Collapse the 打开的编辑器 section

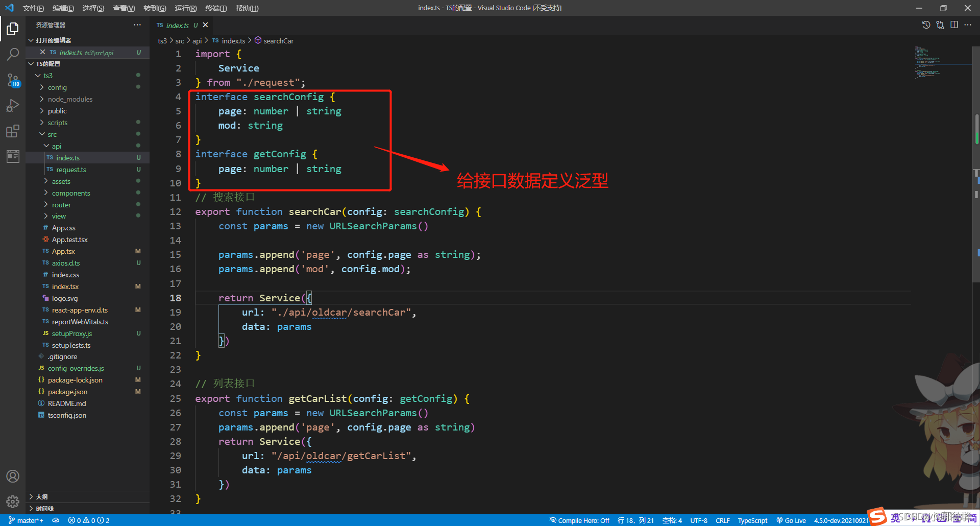87,40
